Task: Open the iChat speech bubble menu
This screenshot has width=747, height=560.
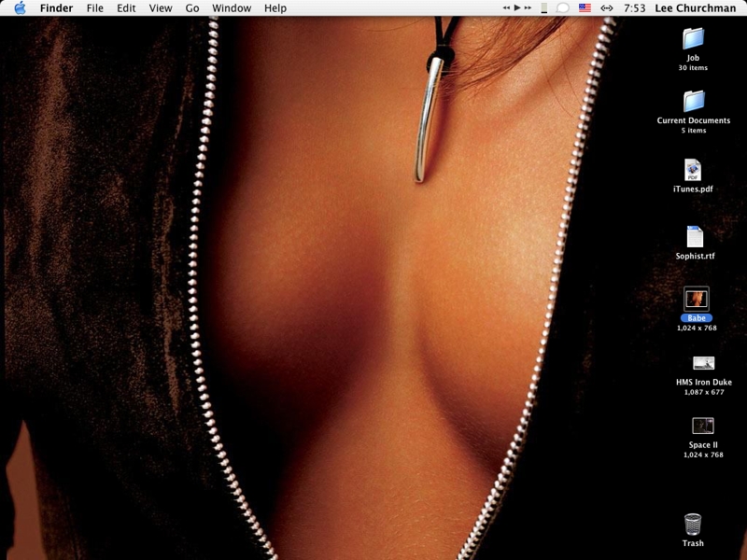Action: pyautogui.click(x=563, y=8)
